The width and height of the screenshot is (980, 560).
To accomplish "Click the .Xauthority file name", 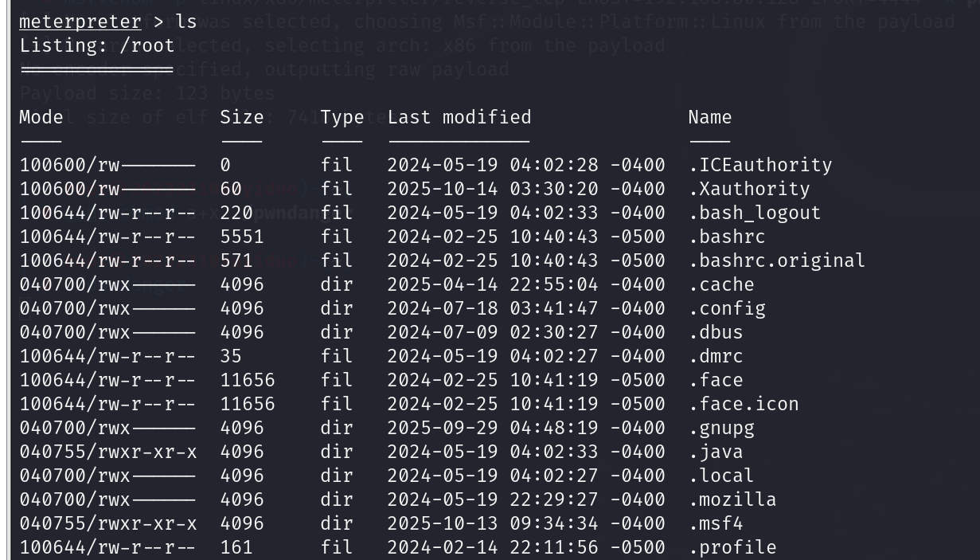I will click(x=748, y=189).
